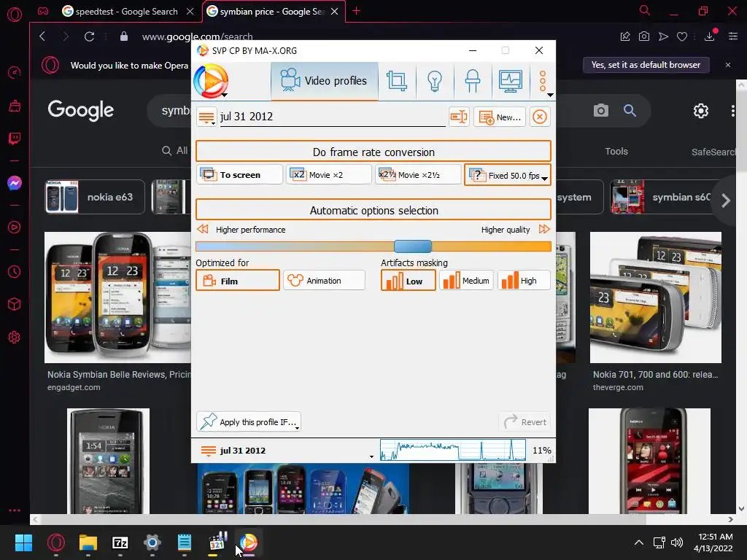Open File Explorer from taskbar
Image resolution: width=747 pixels, height=560 pixels.
click(88, 542)
